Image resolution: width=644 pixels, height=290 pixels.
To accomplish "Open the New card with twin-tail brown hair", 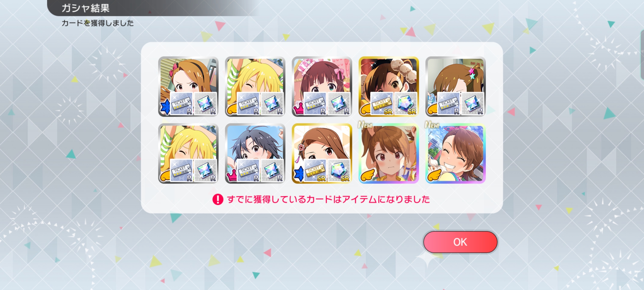I will (x=389, y=154).
